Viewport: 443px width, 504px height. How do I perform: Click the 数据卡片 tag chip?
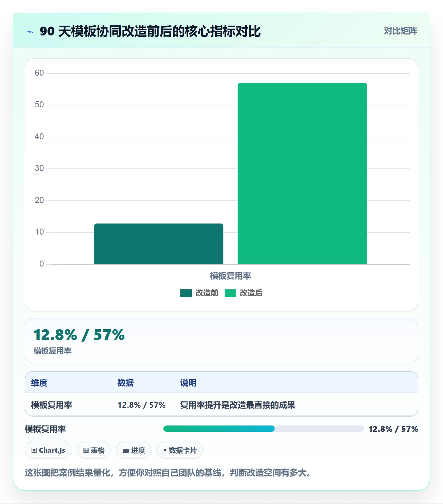[x=180, y=450]
